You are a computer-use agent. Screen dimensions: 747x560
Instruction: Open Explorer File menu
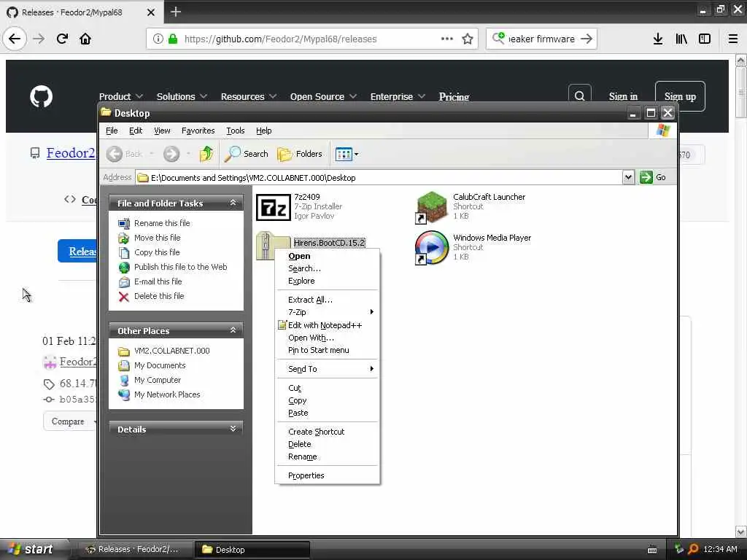(112, 131)
